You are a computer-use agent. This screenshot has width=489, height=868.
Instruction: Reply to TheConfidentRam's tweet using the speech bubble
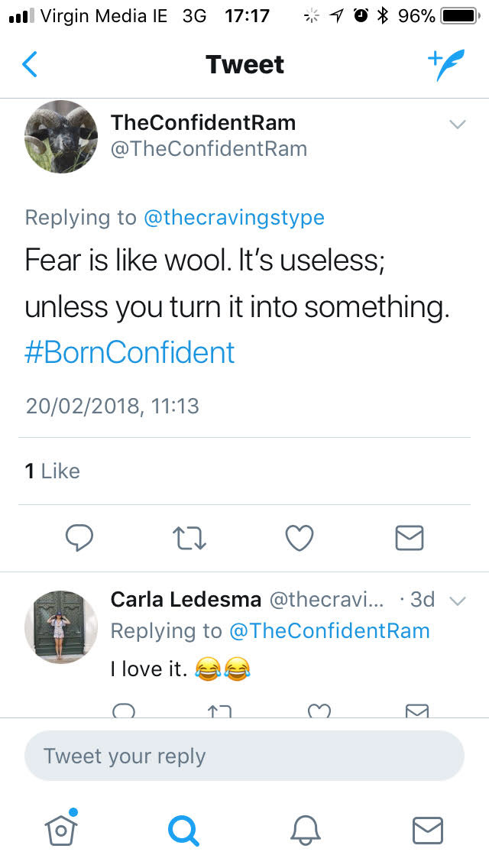[79, 539]
